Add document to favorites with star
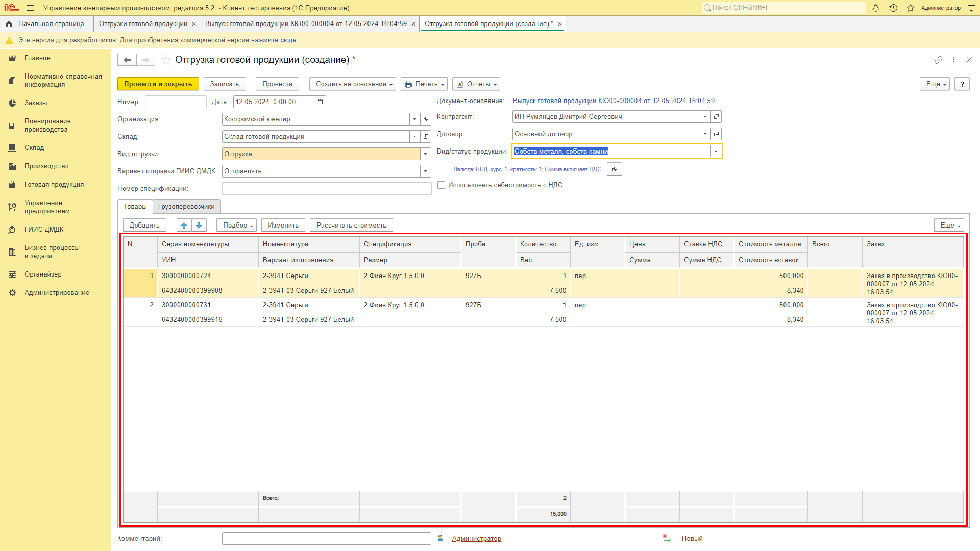Screen dimensions: 980x551 (166, 60)
